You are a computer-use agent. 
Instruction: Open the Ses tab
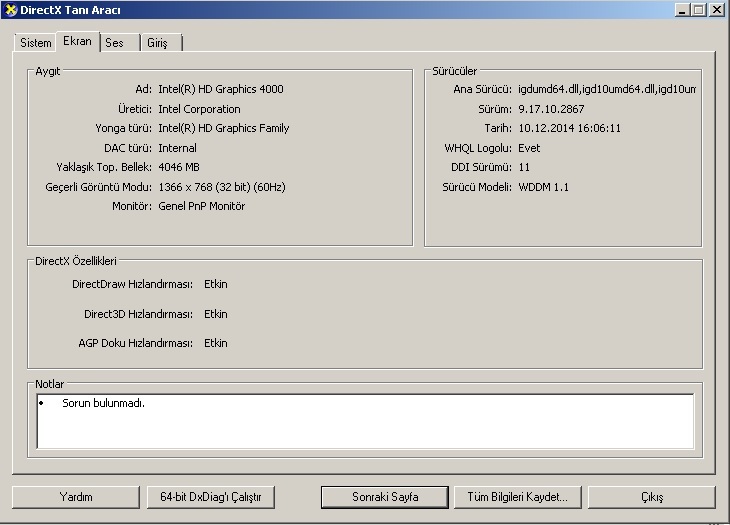119,43
